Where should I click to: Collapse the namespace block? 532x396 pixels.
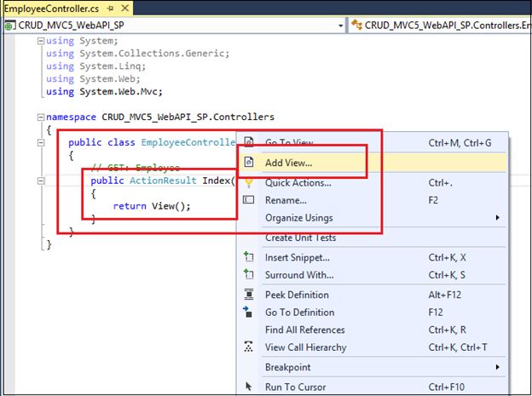tap(41, 118)
